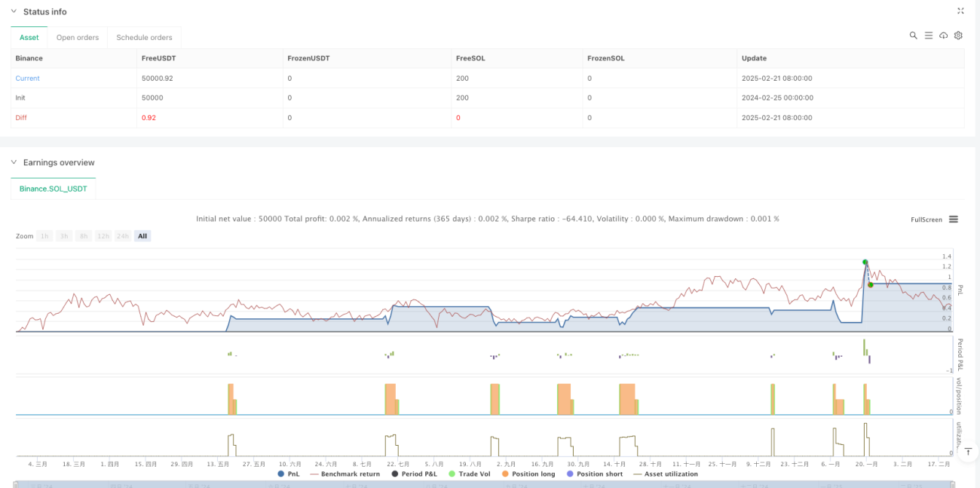Select the All zoom range button
Viewport: 980px width, 488px height.
(x=142, y=236)
